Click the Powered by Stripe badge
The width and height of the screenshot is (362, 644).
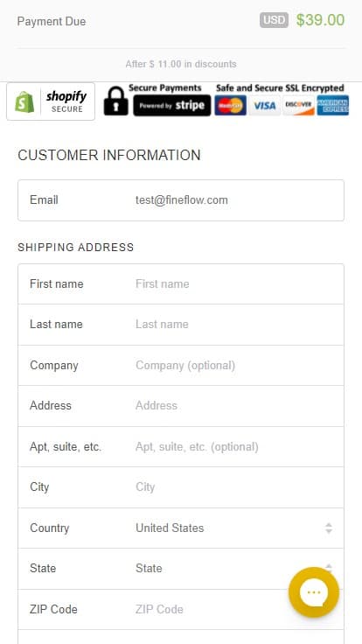click(x=172, y=106)
